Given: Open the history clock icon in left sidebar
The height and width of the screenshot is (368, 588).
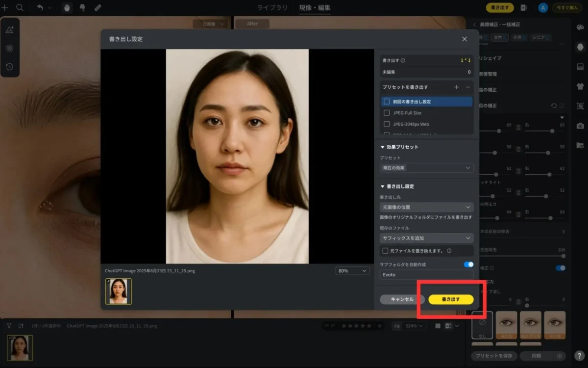Looking at the screenshot, I should click(9, 67).
